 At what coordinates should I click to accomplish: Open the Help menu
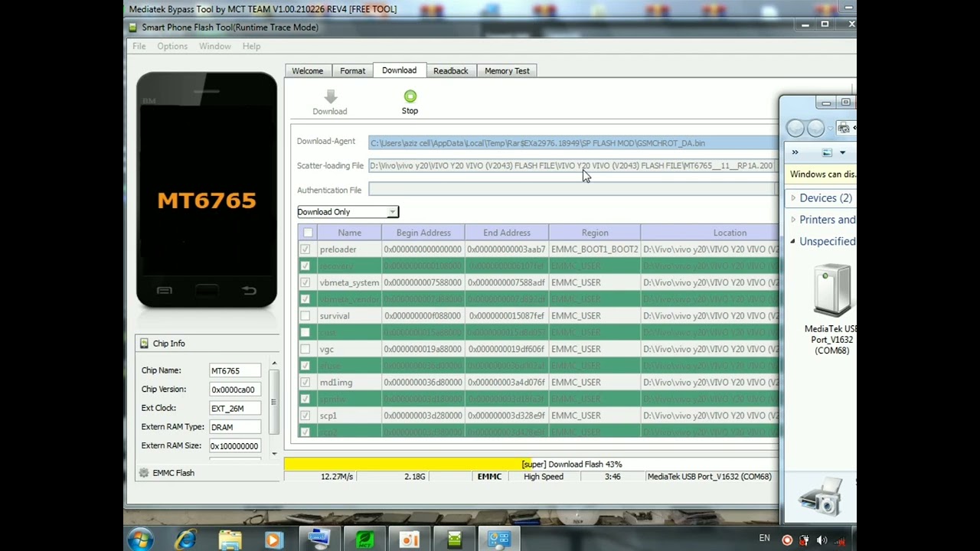[x=251, y=47]
